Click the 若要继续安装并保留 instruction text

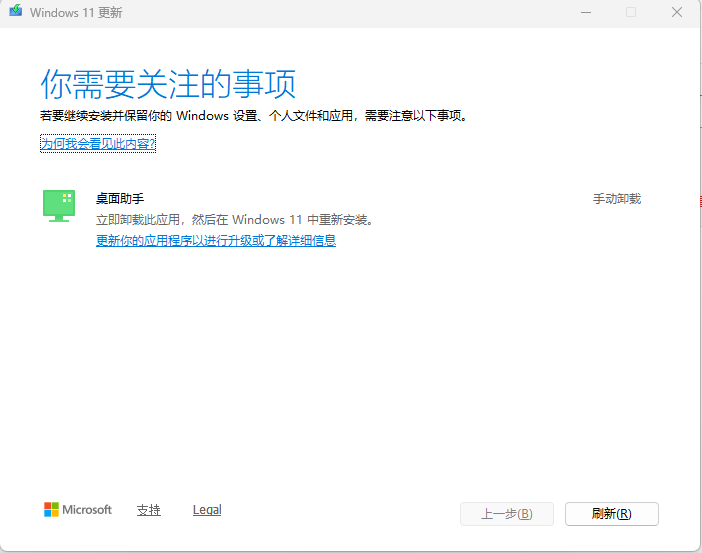[x=254, y=116]
